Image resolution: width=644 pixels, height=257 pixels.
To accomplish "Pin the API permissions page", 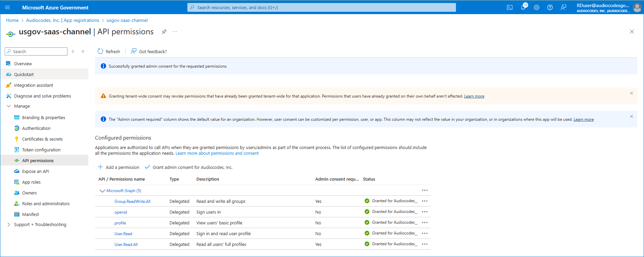I will coord(164,32).
